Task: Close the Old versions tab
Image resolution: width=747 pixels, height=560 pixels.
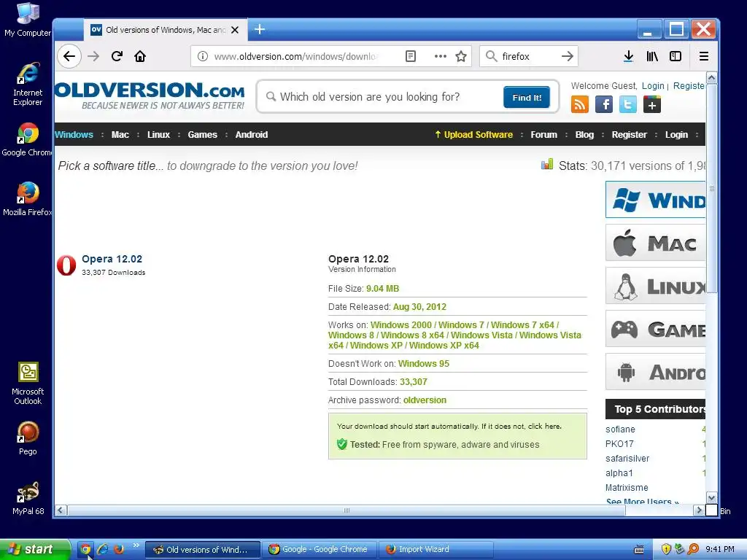Action: pos(235,29)
